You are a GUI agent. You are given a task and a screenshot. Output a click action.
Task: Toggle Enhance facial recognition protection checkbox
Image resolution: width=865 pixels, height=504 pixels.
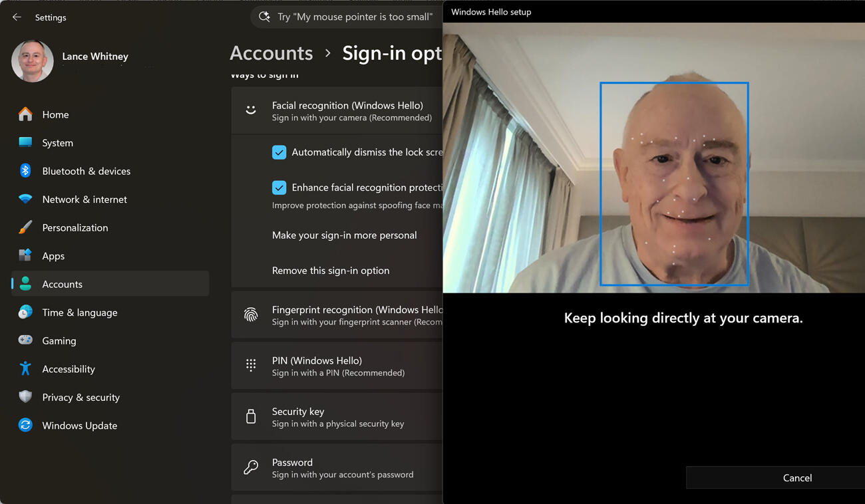coord(279,188)
